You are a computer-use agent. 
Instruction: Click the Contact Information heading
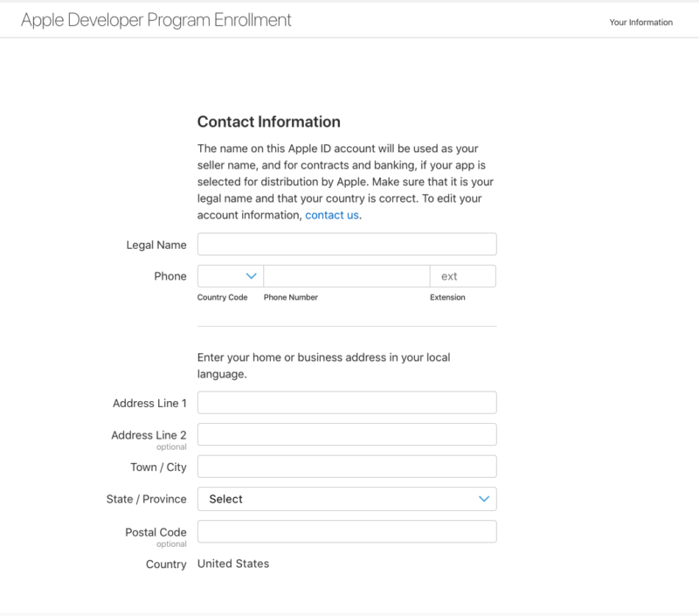271,122
